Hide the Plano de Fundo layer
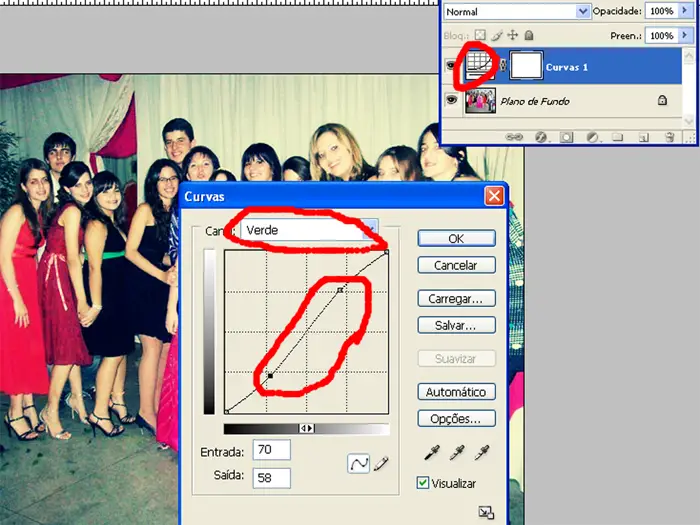This screenshot has width=700, height=525. [x=451, y=100]
